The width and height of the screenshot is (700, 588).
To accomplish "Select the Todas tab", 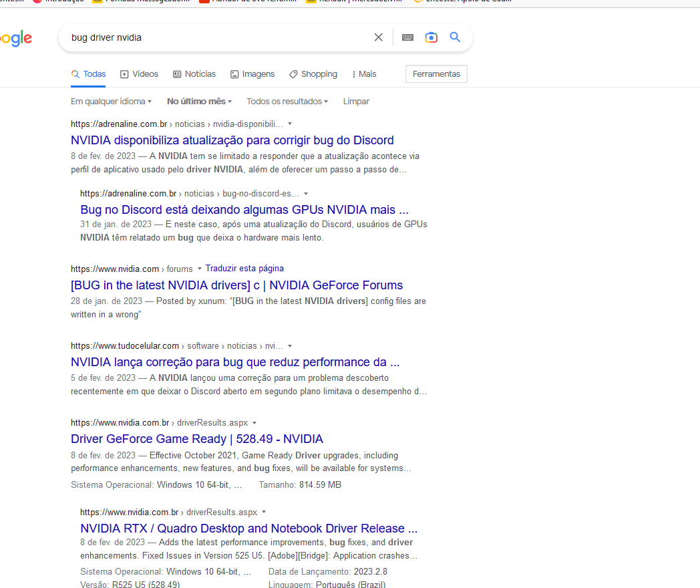I will coord(88,74).
